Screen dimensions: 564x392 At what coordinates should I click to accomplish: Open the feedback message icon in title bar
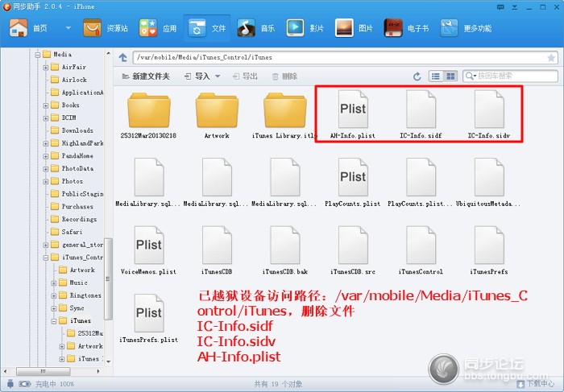pos(500,6)
